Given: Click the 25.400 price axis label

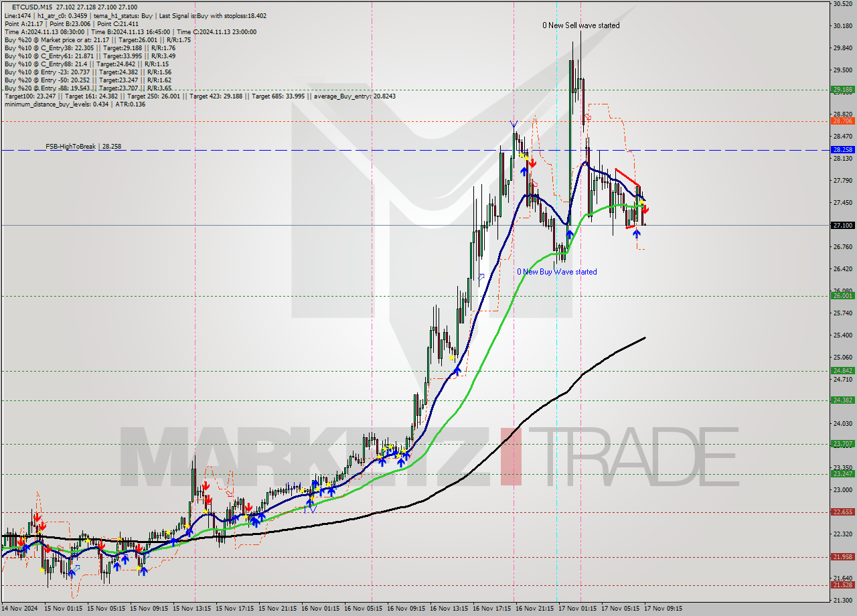Looking at the screenshot, I should tap(842, 335).
